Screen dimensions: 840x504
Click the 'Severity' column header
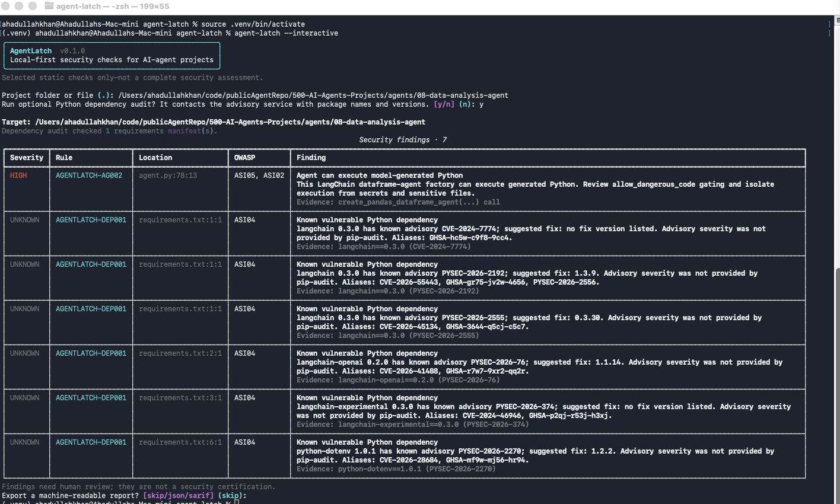click(27, 158)
